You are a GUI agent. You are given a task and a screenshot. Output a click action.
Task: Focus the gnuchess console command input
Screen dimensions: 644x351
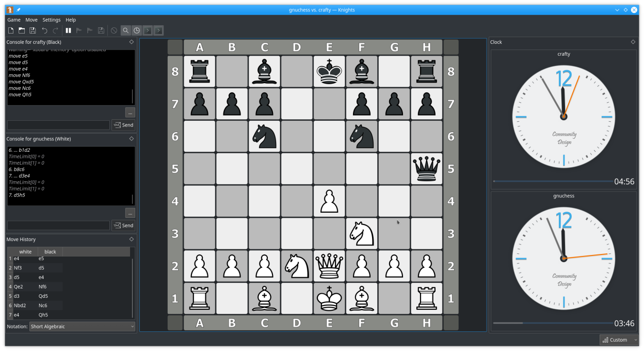point(58,226)
